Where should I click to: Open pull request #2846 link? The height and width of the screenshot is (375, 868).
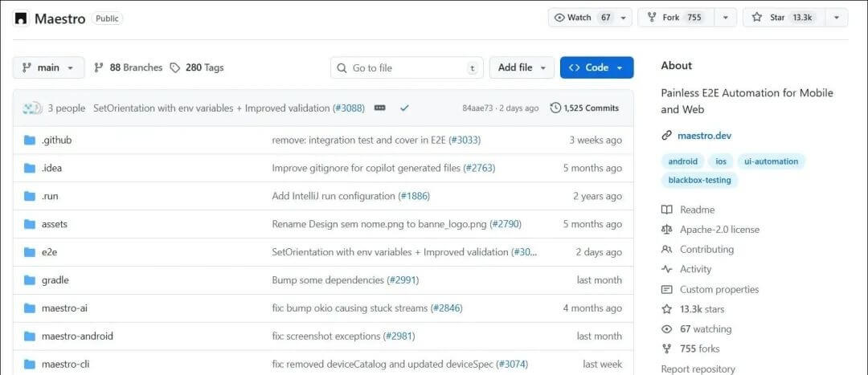point(447,308)
